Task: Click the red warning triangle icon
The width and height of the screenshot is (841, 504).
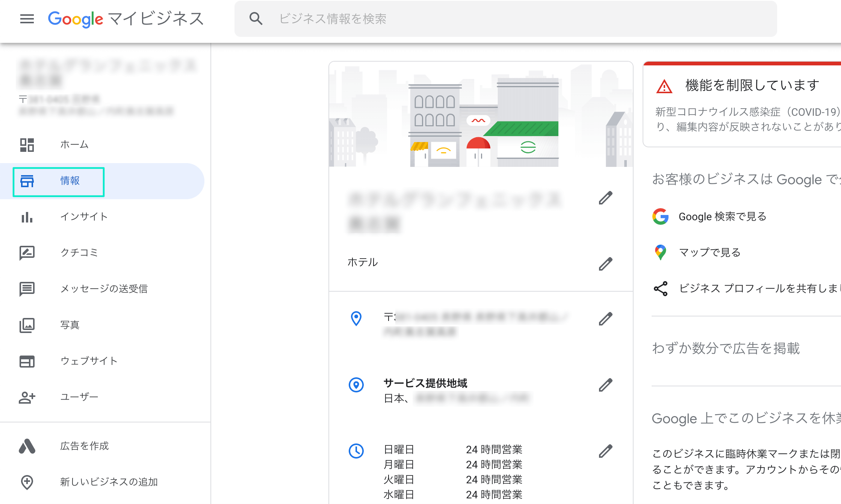Action: (664, 86)
